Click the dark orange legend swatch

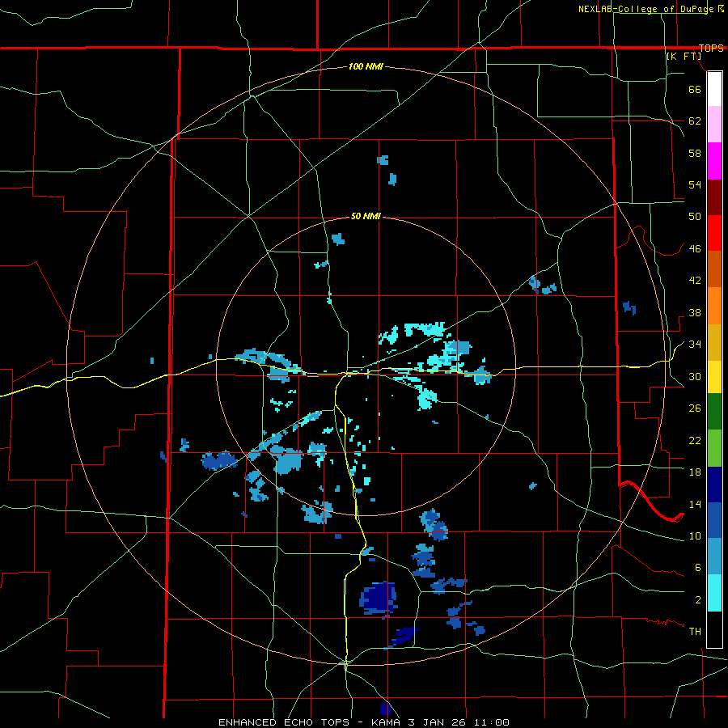click(x=714, y=269)
